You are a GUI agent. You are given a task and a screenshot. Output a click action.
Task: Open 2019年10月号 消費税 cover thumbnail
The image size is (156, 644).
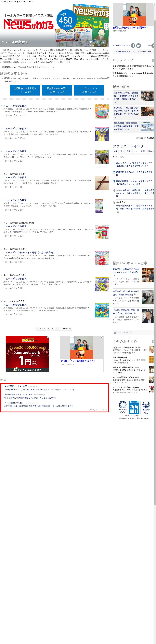coord(102,232)
